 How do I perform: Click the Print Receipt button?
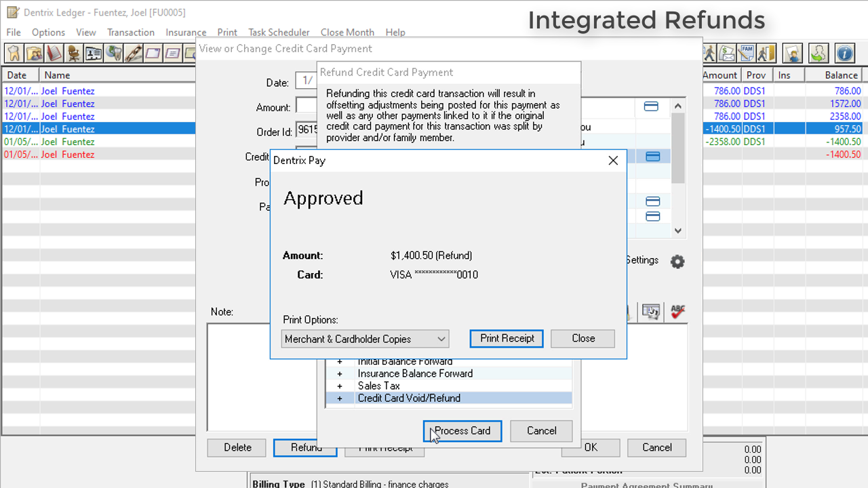pos(507,338)
